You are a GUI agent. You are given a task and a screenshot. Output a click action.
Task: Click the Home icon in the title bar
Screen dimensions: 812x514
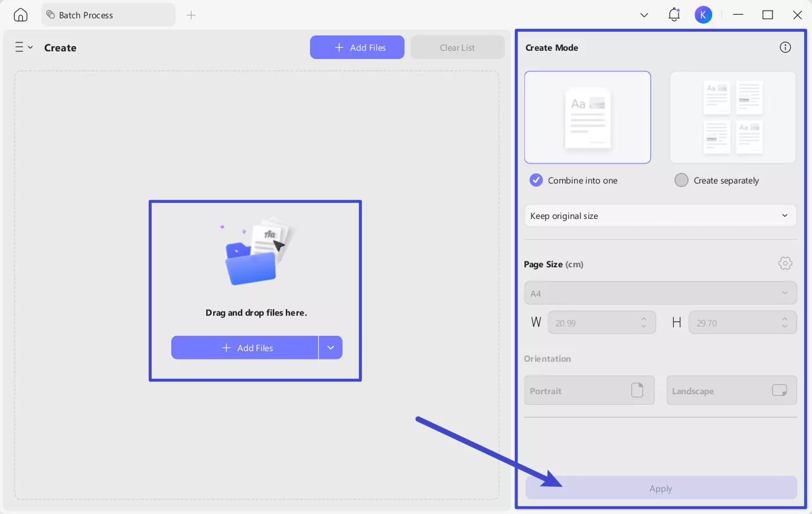[x=20, y=15]
